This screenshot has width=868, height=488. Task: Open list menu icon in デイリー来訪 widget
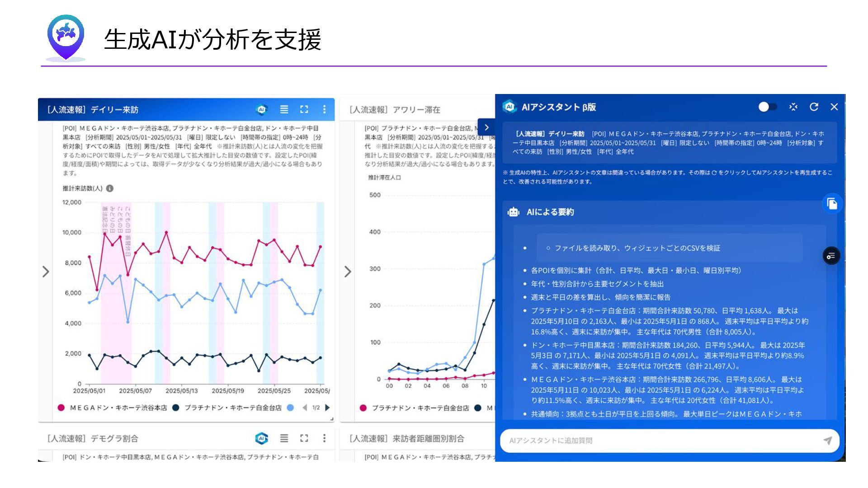click(284, 109)
